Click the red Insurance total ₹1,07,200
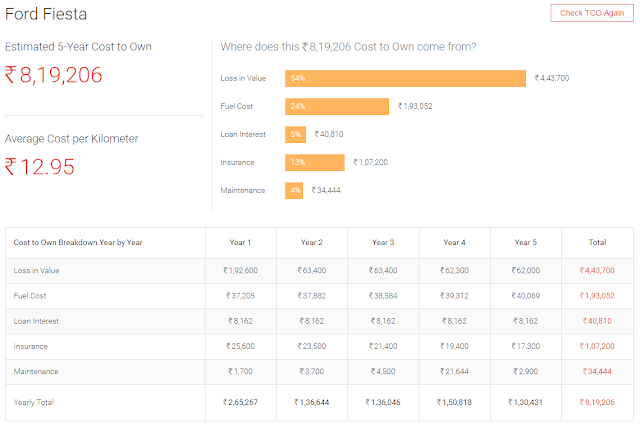Image resolution: width=640 pixels, height=428 pixels. point(597,346)
